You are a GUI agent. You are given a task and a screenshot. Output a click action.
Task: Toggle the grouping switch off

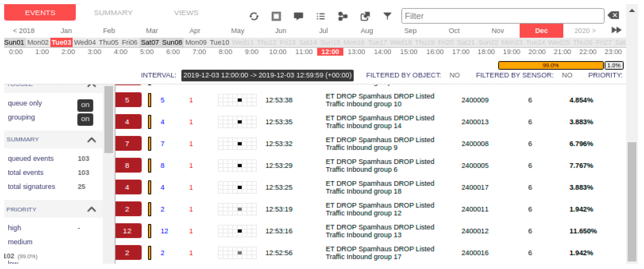(85, 119)
